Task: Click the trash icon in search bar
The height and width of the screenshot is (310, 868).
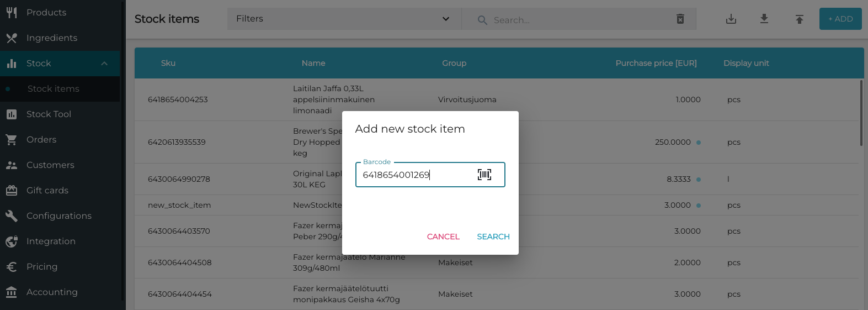Action: click(x=680, y=19)
